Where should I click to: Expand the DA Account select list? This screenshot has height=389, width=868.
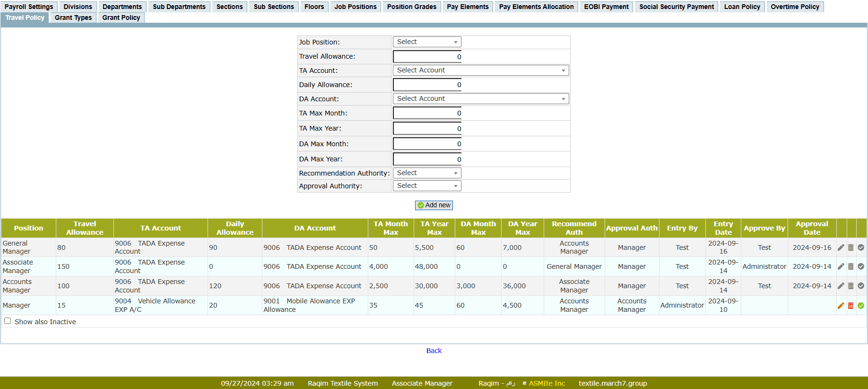point(480,99)
